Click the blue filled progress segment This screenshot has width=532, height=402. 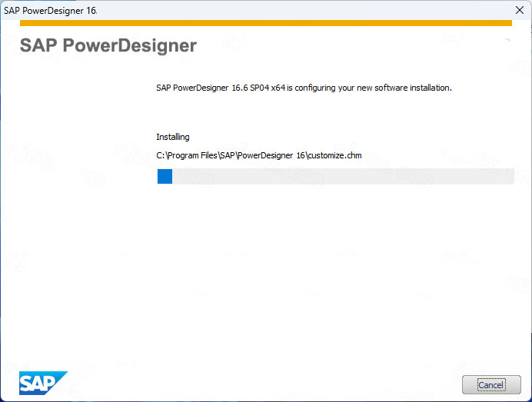tap(165, 177)
